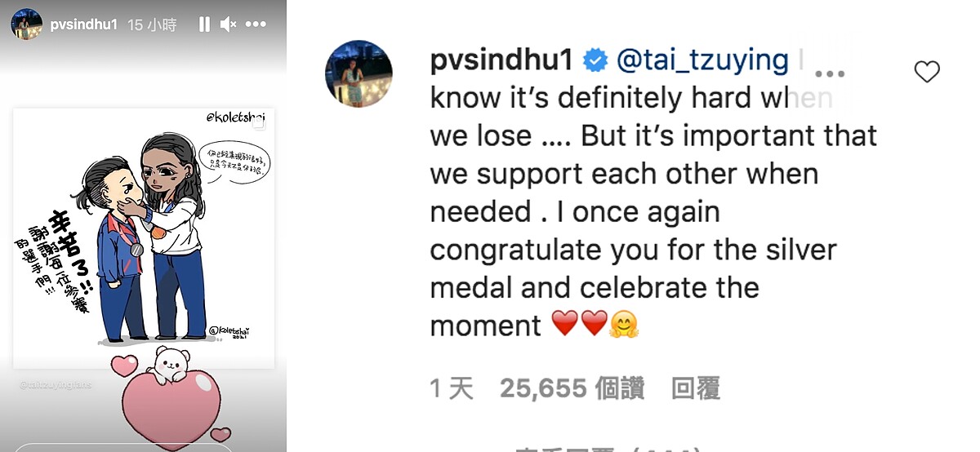Tap the cartoon illustration in story
980x452 pixels.
click(x=144, y=238)
